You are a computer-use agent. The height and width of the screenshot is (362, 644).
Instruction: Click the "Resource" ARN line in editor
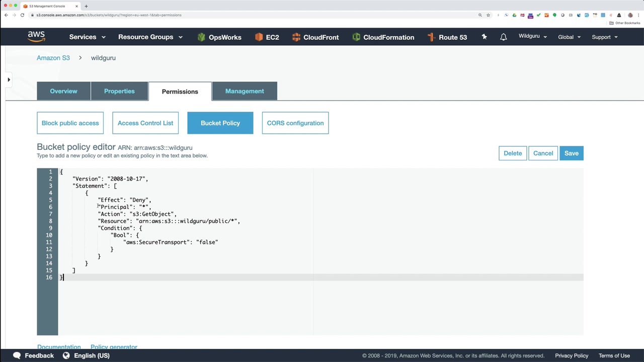pos(169,221)
